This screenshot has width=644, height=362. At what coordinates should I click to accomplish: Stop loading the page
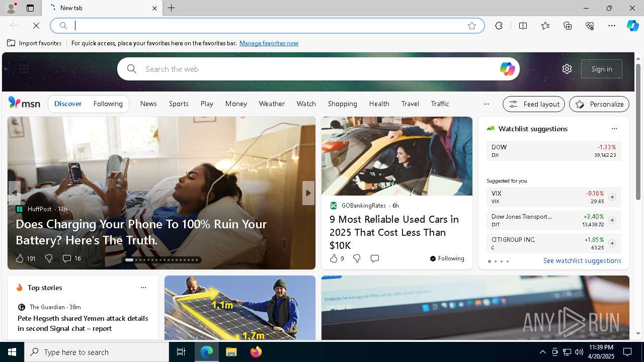(36, 26)
